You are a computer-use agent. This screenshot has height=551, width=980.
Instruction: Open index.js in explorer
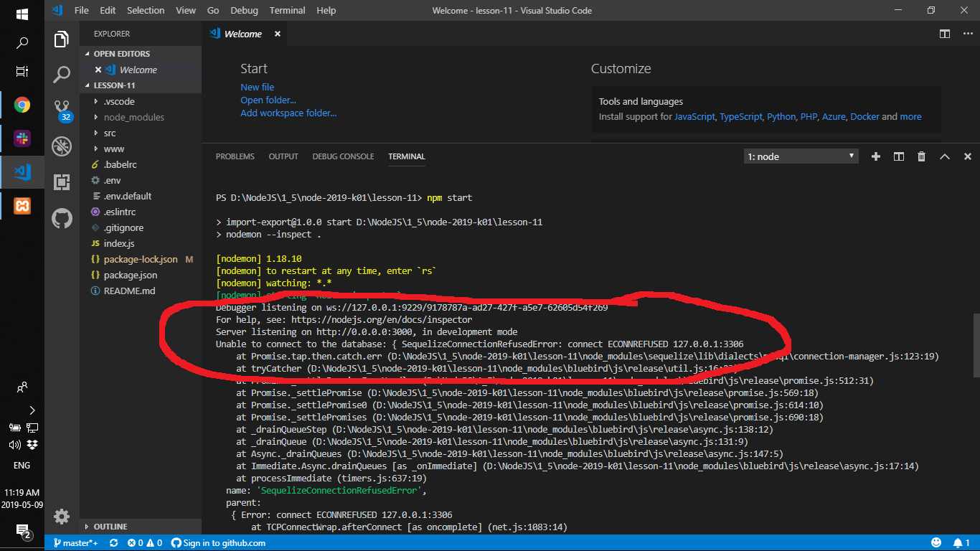pos(141,243)
